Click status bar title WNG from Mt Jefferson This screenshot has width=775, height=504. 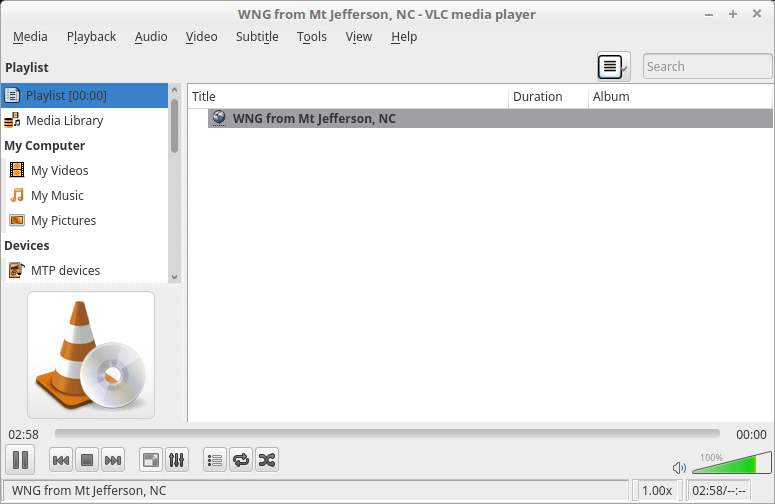point(89,491)
